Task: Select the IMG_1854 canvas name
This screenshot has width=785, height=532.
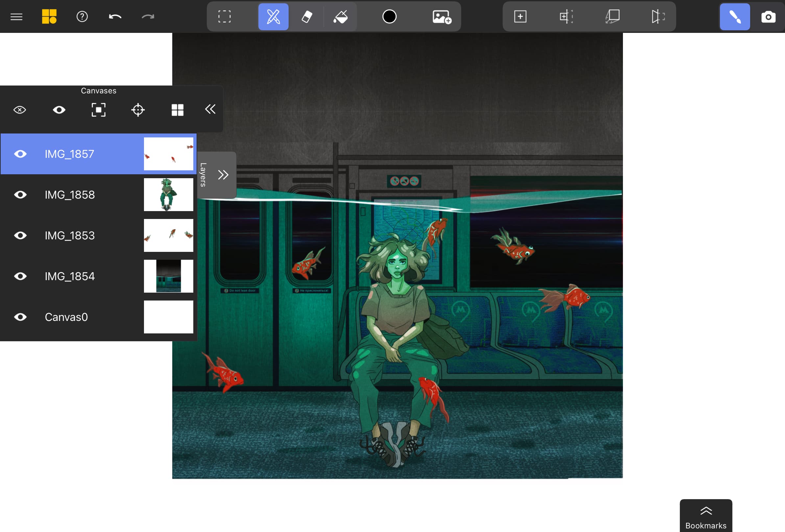Action: point(70,276)
